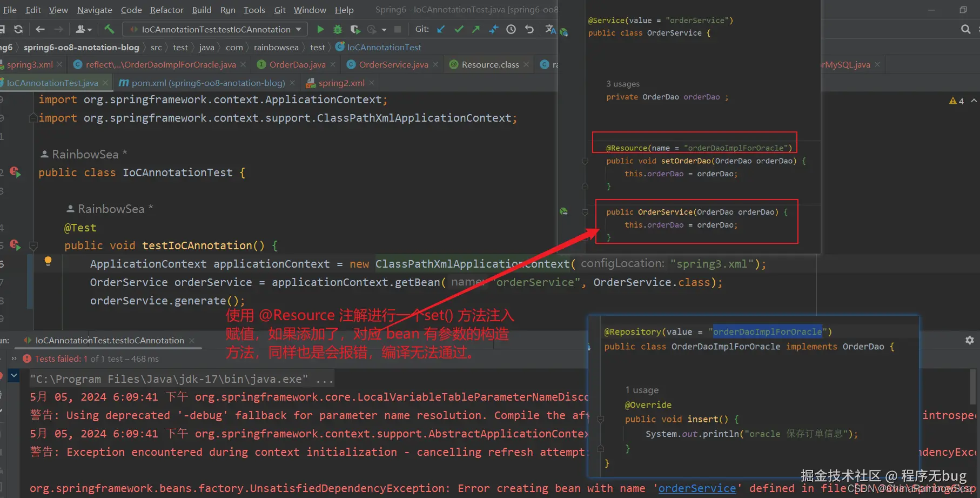
Task: Click the Search Everywhere magnifier icon
Action: point(965,29)
